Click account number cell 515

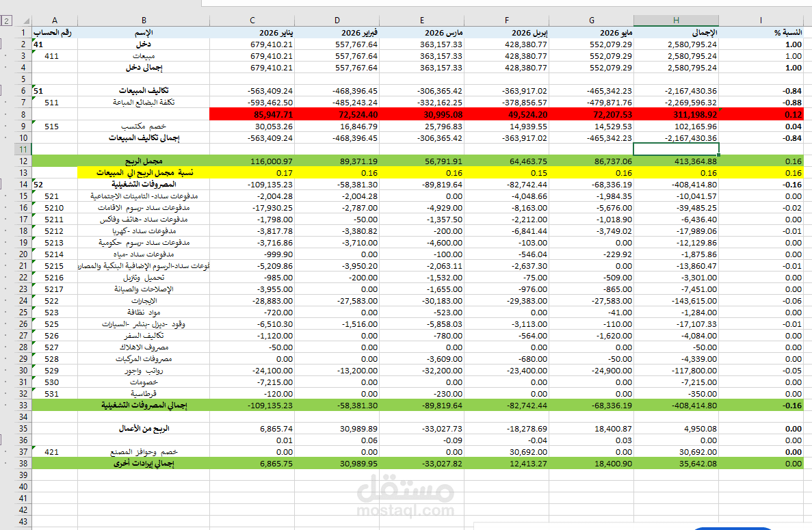point(55,127)
